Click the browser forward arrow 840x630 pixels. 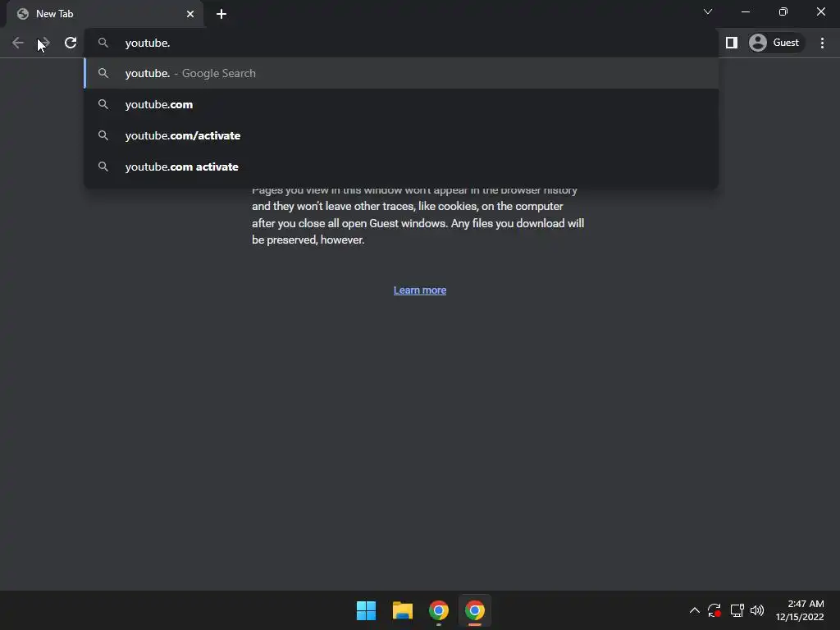pyautogui.click(x=44, y=43)
